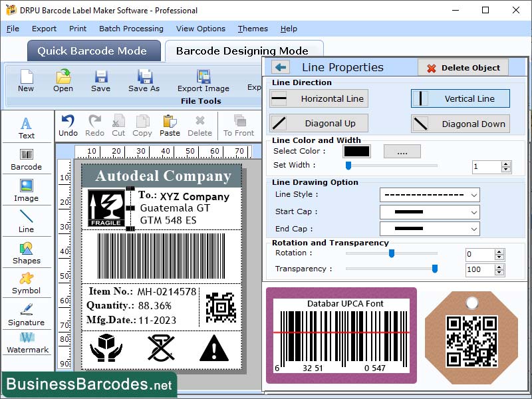Screen dimensions: 532x399
Task: Switch to Quick Barcode Mode tab
Action: point(93,51)
